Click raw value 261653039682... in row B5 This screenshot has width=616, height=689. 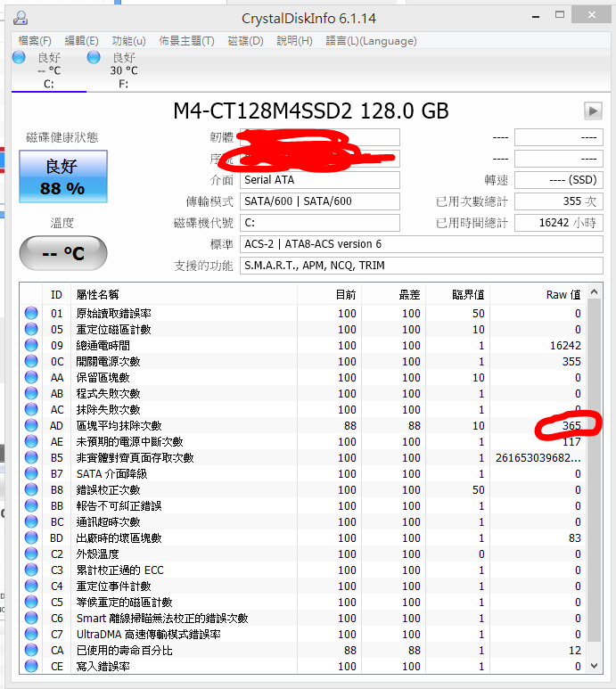pos(538,458)
